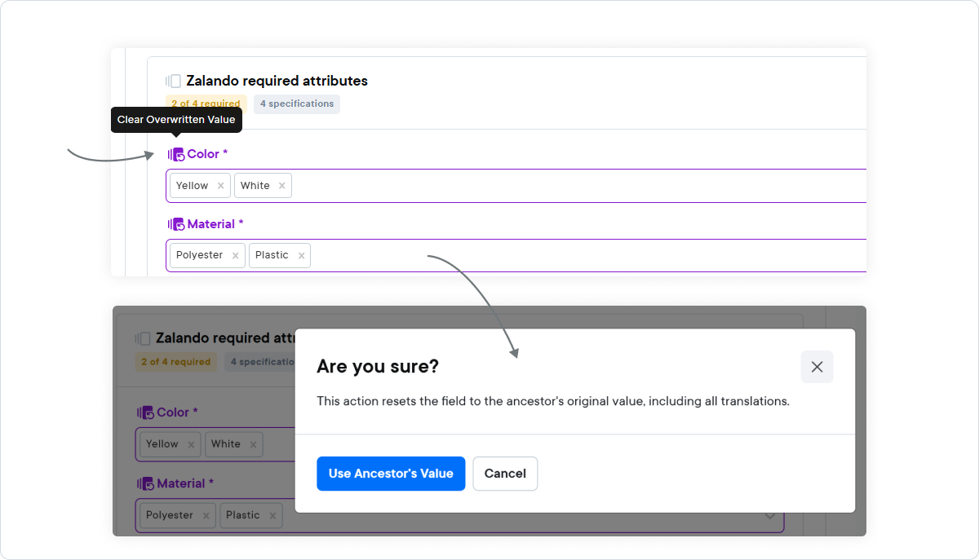Click the Material * label in the undimmed panel

click(x=215, y=224)
